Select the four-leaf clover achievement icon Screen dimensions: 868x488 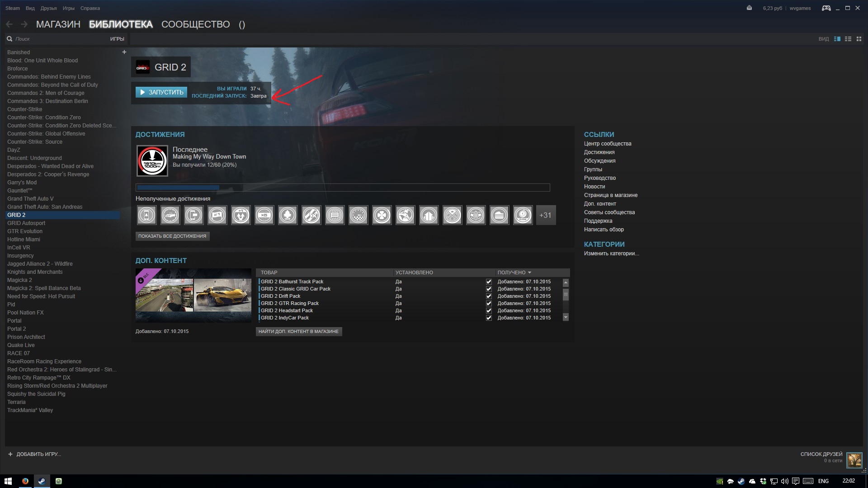382,215
